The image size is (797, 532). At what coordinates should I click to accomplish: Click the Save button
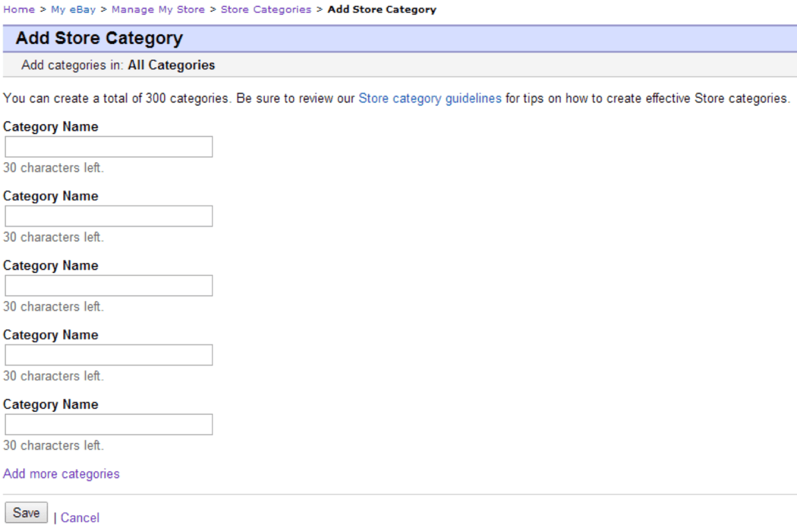(27, 513)
